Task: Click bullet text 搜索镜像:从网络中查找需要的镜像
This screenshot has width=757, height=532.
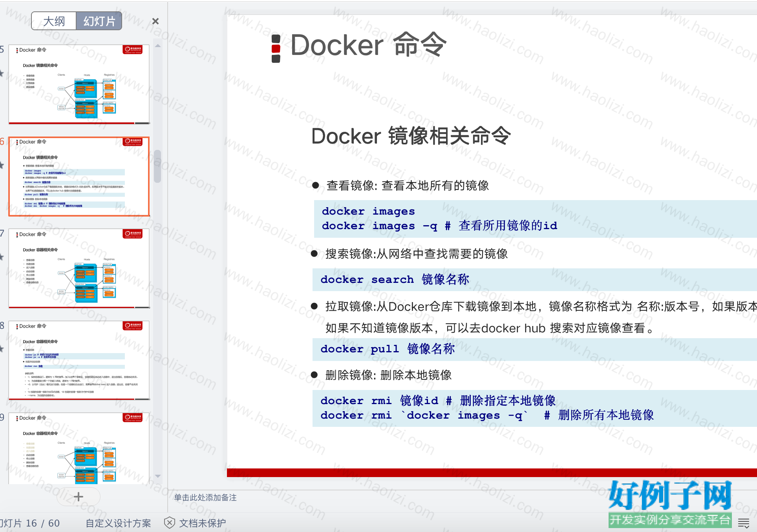Action: click(417, 254)
